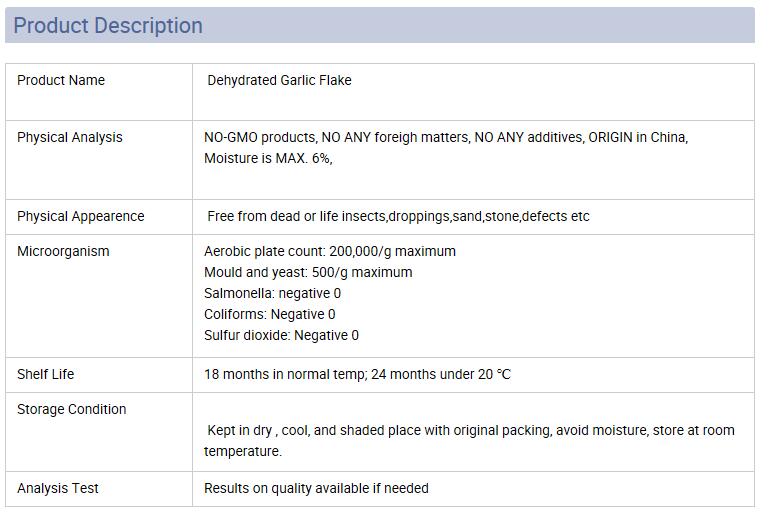Click the Coliforms Negative line
The width and height of the screenshot is (769, 526).
pyautogui.click(x=270, y=314)
